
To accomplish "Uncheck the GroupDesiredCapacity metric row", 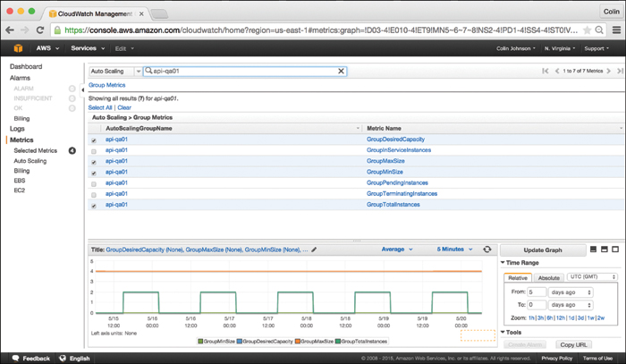I will coord(94,140).
